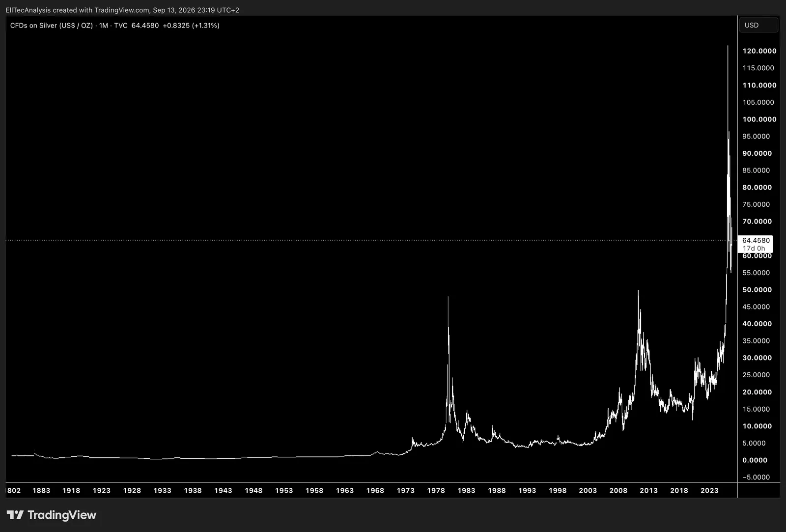Viewport: 786px width, 532px height.
Task: Click the +0.8325 (+1.31%) change value
Action: 191,26
